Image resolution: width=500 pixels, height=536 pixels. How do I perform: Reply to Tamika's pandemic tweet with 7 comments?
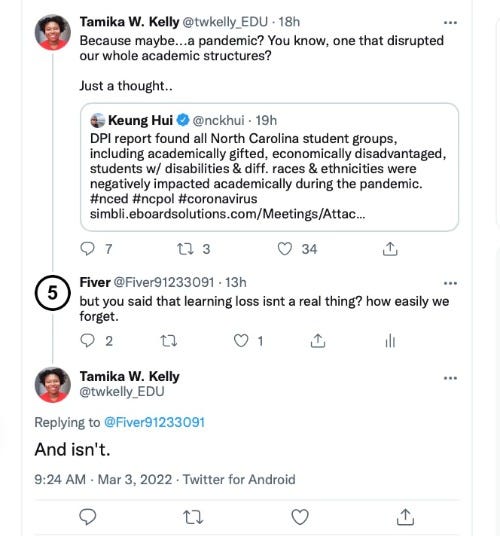coord(87,249)
